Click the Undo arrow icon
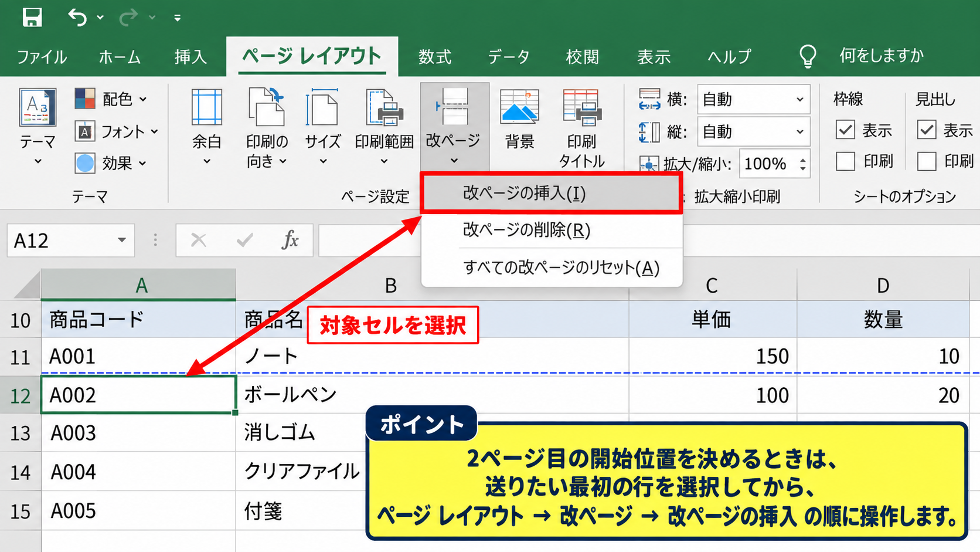Image resolution: width=980 pixels, height=552 pixels. point(77,17)
